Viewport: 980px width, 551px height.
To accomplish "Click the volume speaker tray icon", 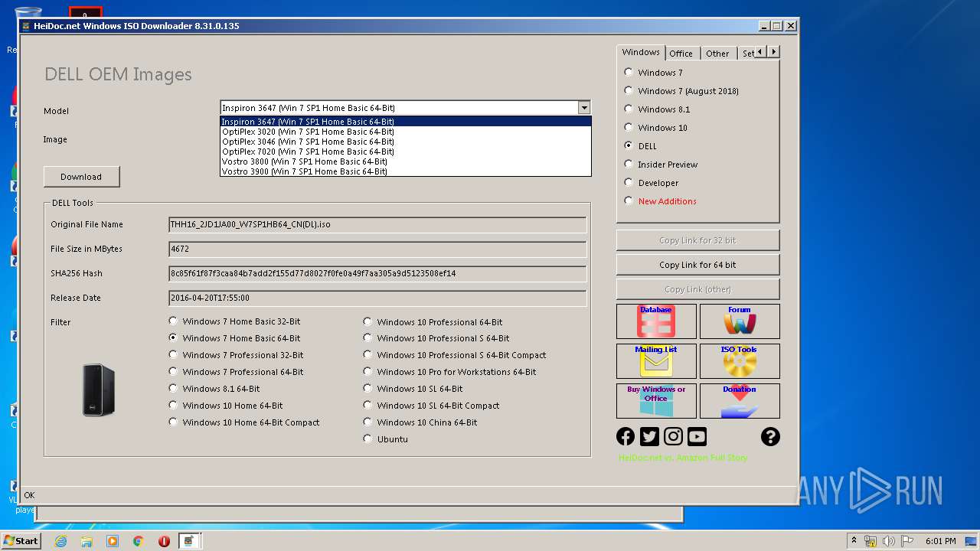I will (890, 541).
